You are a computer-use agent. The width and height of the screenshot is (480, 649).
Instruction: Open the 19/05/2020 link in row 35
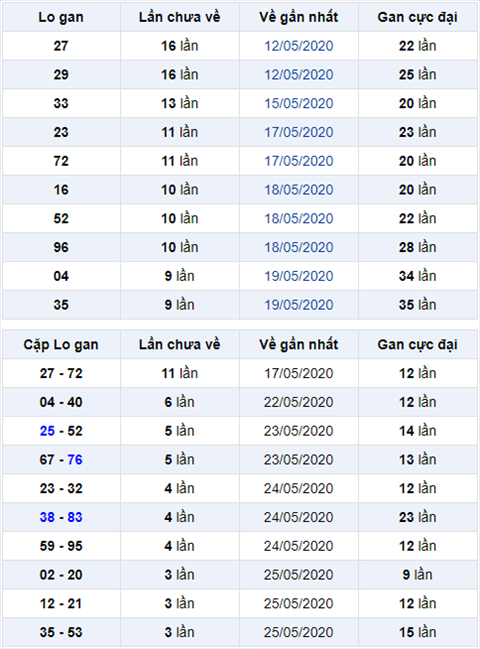point(299,305)
